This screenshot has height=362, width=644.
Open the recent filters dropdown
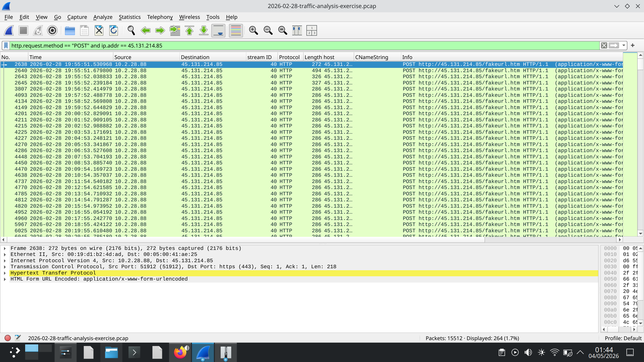pyautogui.click(x=624, y=46)
